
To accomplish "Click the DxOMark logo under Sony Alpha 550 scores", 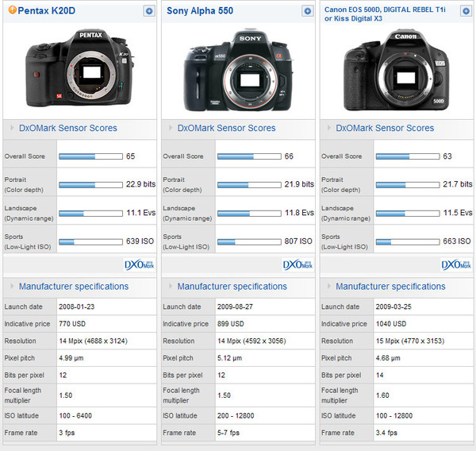I will [x=297, y=264].
